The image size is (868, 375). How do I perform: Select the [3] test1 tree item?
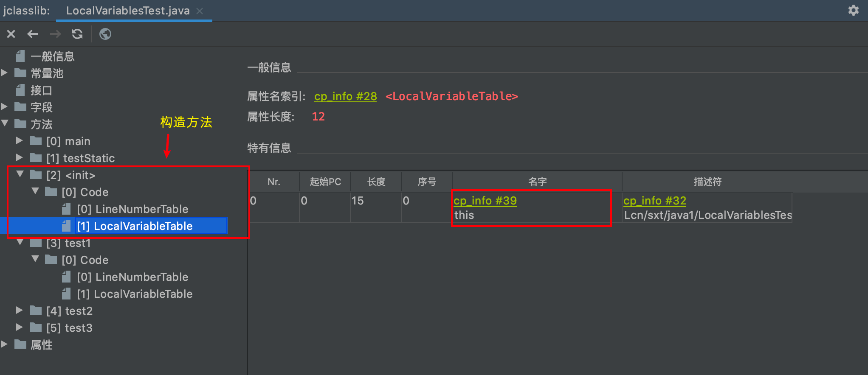[x=68, y=243]
